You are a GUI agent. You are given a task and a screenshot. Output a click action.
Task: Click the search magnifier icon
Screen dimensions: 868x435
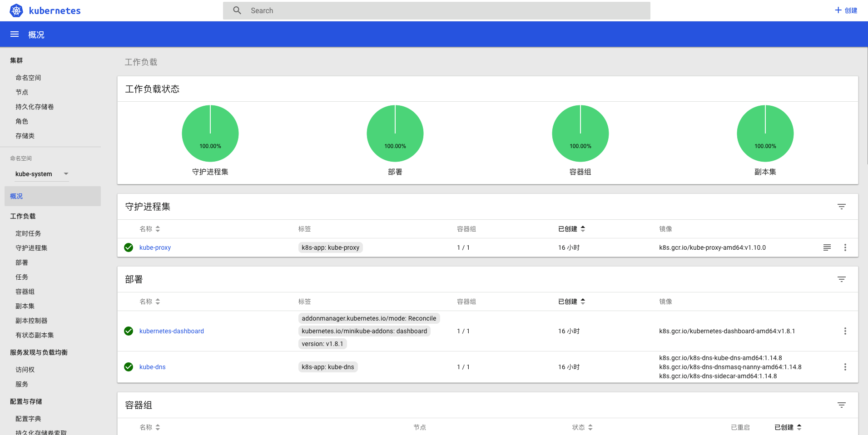tap(237, 10)
